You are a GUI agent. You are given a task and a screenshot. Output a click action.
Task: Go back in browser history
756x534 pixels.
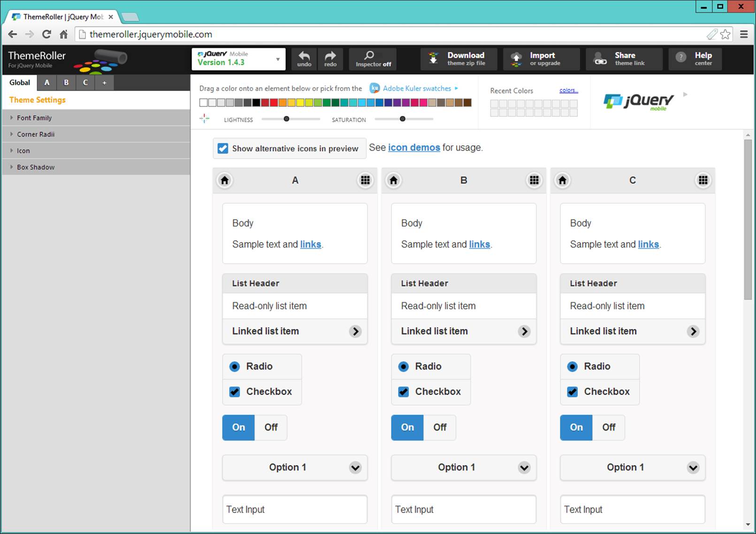(13, 34)
